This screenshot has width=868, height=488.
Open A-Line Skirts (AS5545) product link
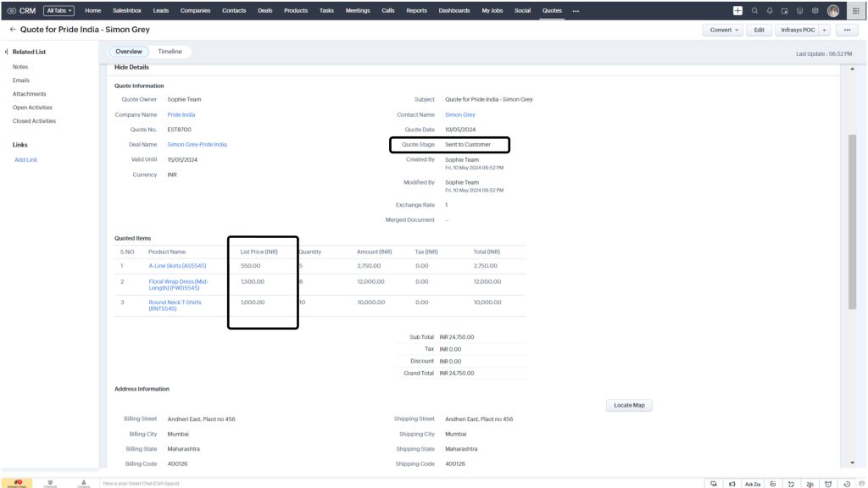[x=177, y=265]
